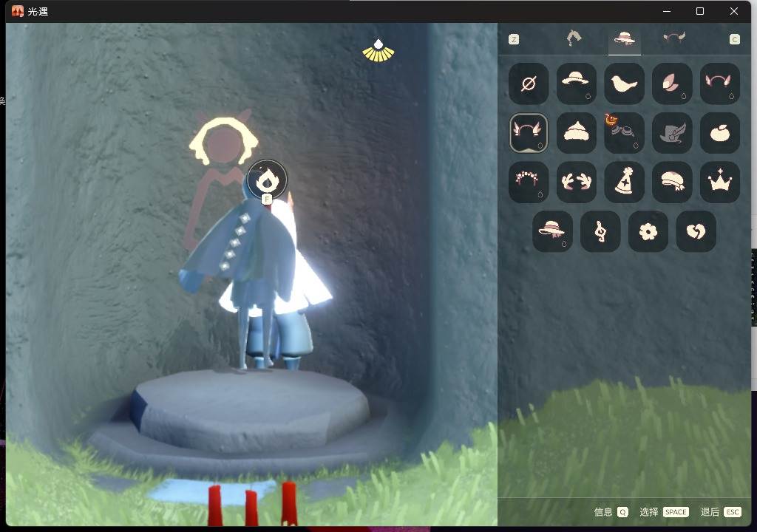Go to previous category with Z key

click(x=514, y=39)
